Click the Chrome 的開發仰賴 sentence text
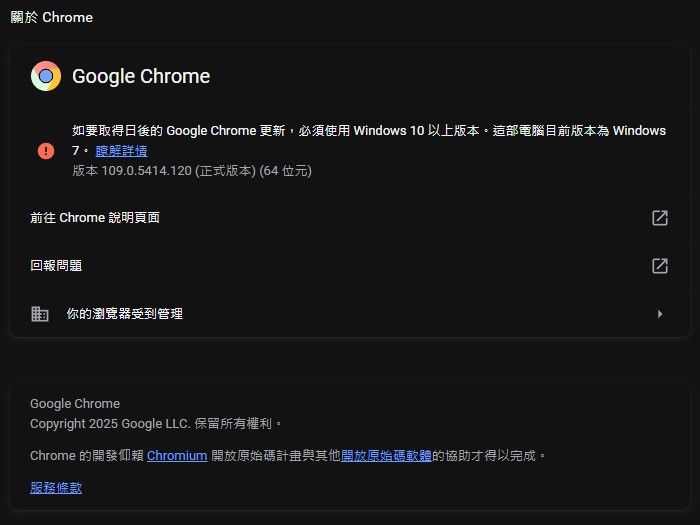The width and height of the screenshot is (700, 525). (87, 456)
